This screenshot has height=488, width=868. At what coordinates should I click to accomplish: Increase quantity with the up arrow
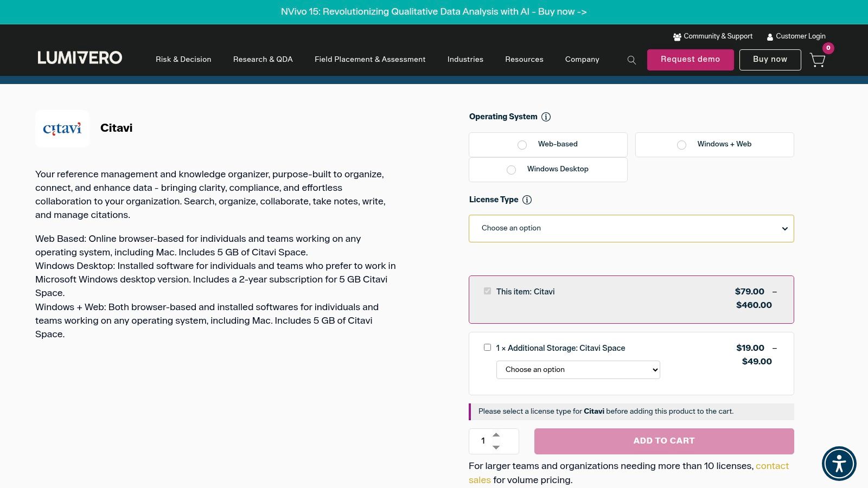(x=496, y=435)
